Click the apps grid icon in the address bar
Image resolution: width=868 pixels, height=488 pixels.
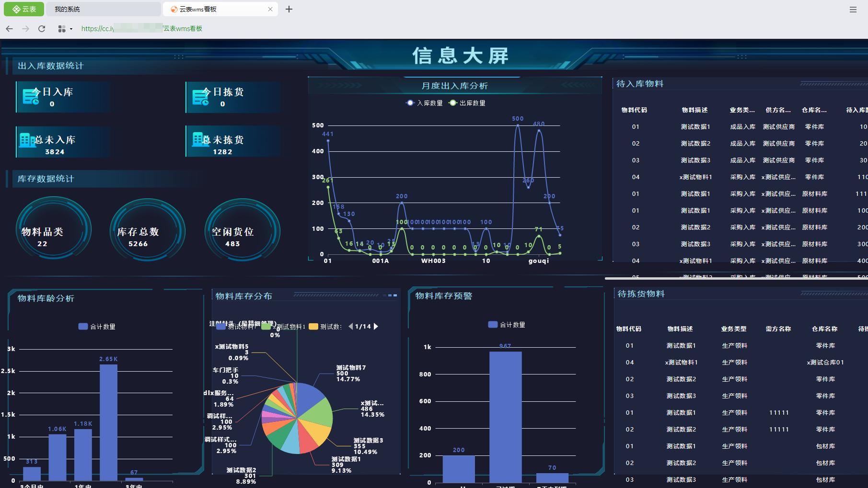61,28
